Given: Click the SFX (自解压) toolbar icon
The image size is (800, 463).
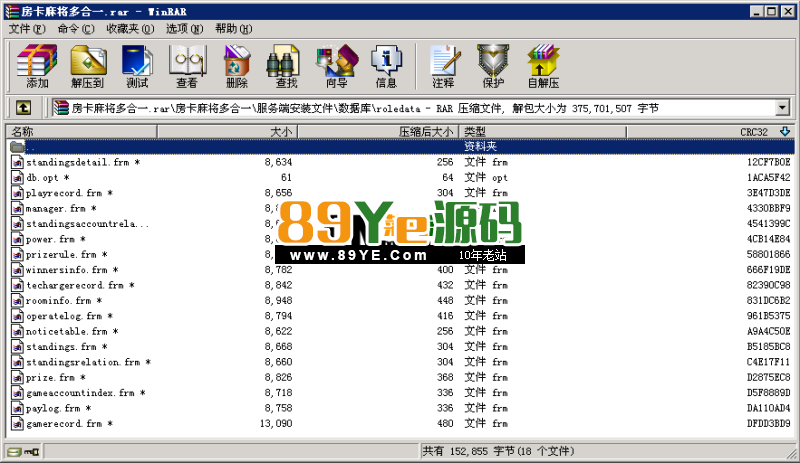Looking at the screenshot, I should [543, 66].
